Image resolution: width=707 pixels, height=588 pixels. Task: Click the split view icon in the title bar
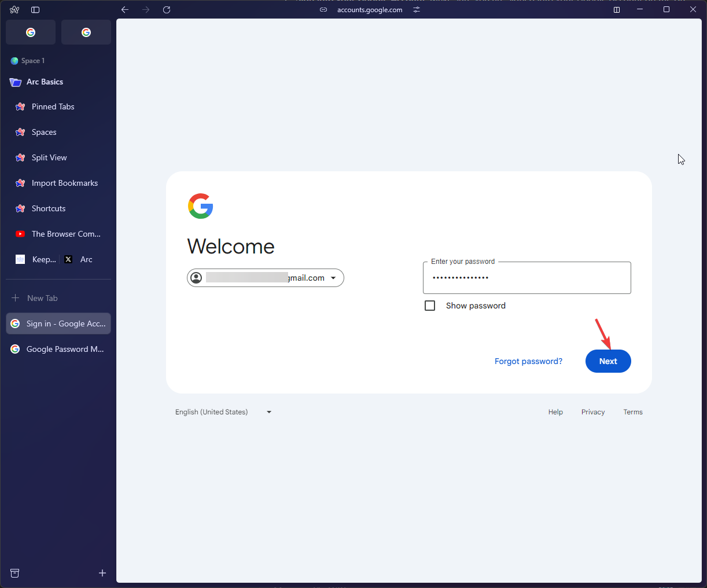click(617, 10)
